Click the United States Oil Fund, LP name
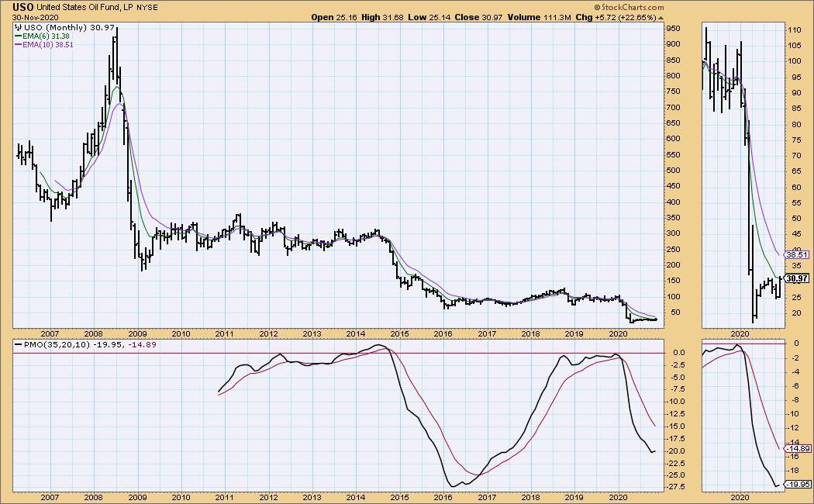814x504 pixels. tap(85, 7)
